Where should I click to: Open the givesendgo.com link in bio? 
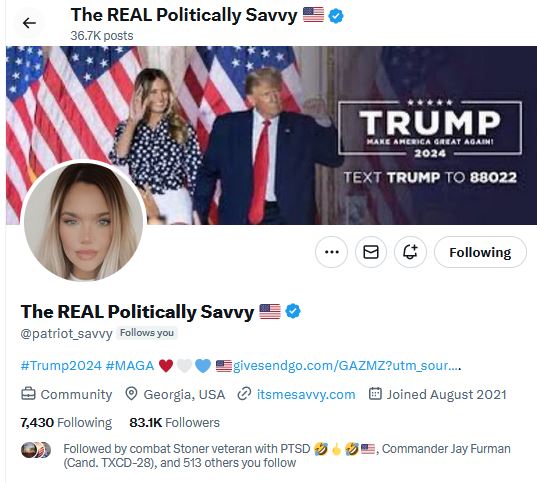[x=347, y=366]
